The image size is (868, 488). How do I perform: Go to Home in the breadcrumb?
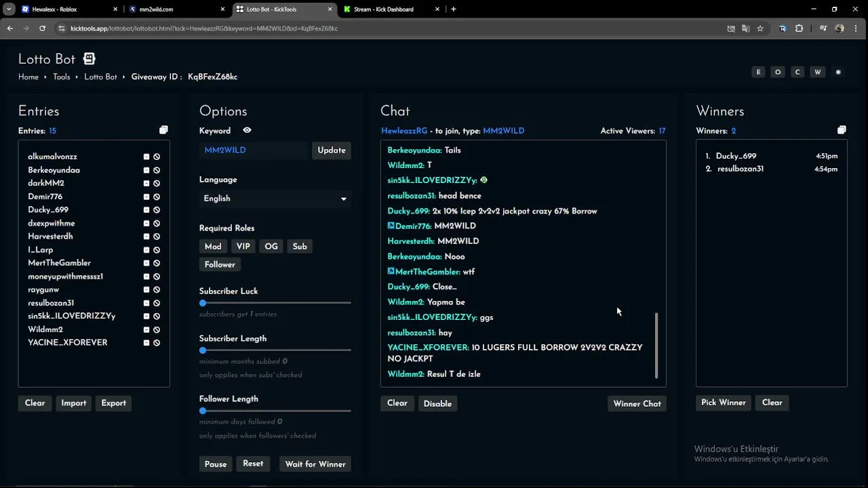pyautogui.click(x=28, y=77)
